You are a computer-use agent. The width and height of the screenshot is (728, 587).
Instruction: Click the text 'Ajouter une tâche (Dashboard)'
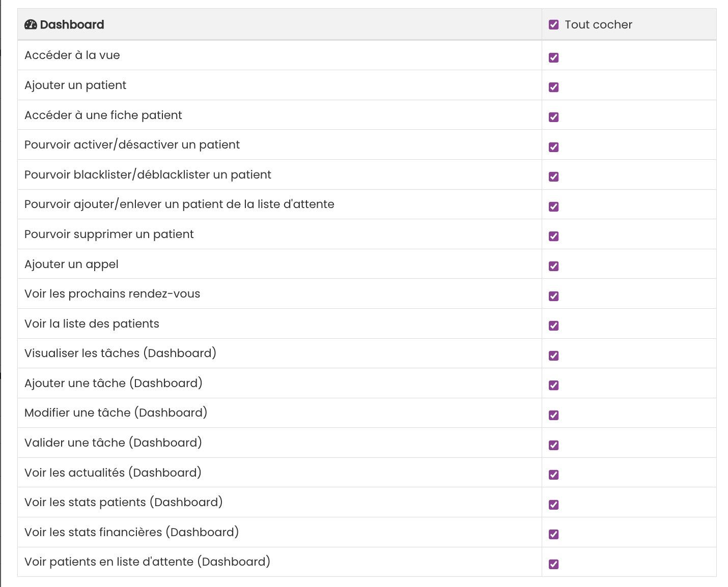tap(114, 383)
